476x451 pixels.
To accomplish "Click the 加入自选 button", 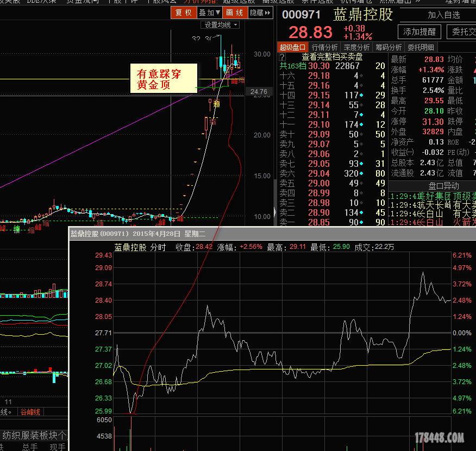I will coord(443,15).
